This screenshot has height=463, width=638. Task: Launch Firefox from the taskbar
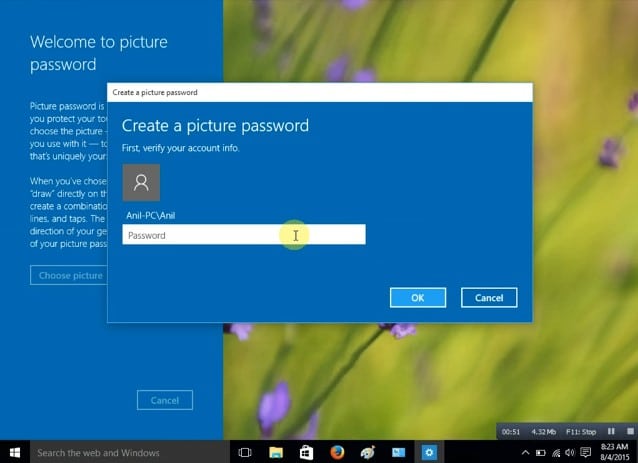337,452
